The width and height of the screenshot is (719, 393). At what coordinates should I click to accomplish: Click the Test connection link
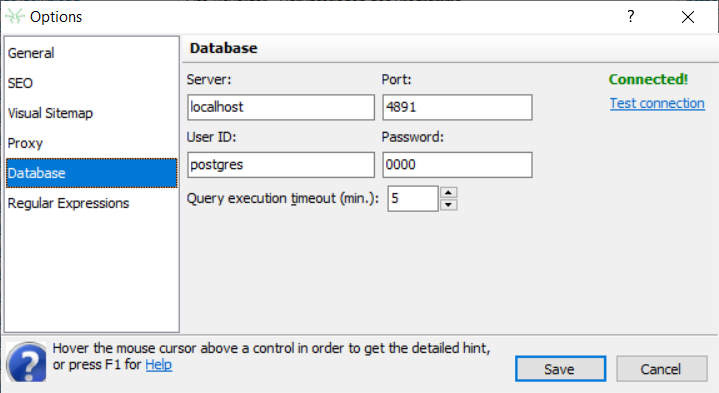click(x=657, y=104)
